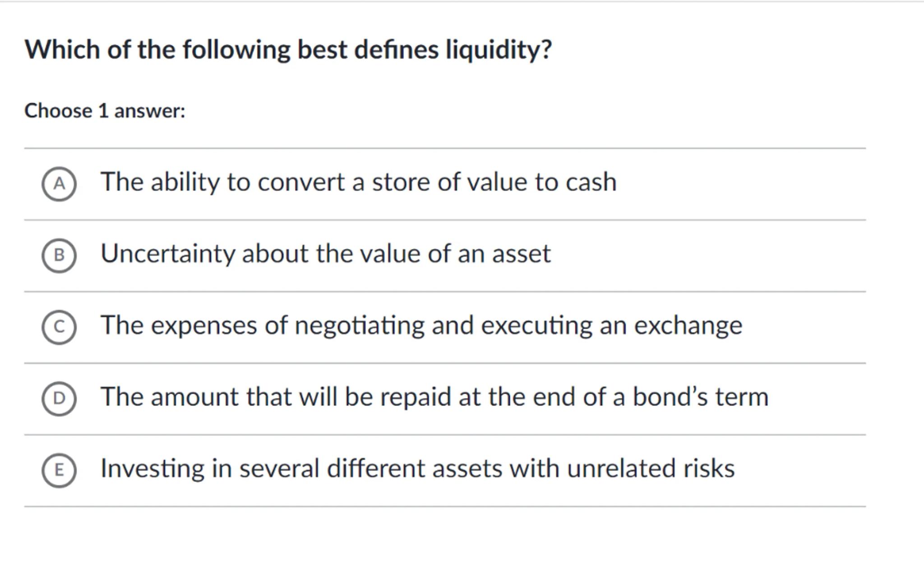
Task: Click the word 'Which' in the question
Action: pyautogui.click(x=62, y=50)
